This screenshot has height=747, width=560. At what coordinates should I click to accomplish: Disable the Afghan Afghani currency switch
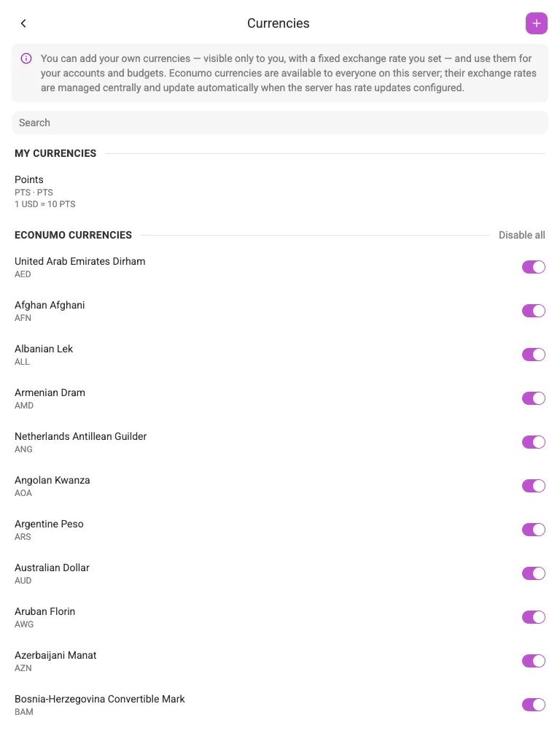[533, 311]
